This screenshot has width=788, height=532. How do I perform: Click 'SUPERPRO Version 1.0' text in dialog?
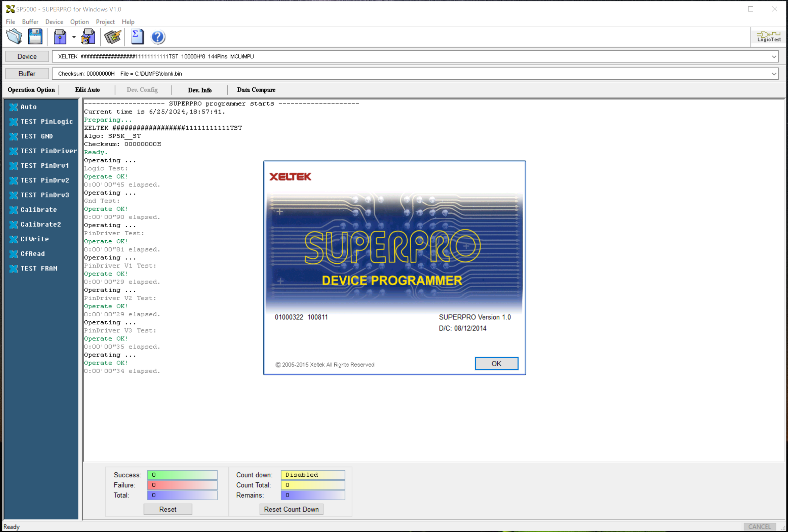tap(475, 317)
